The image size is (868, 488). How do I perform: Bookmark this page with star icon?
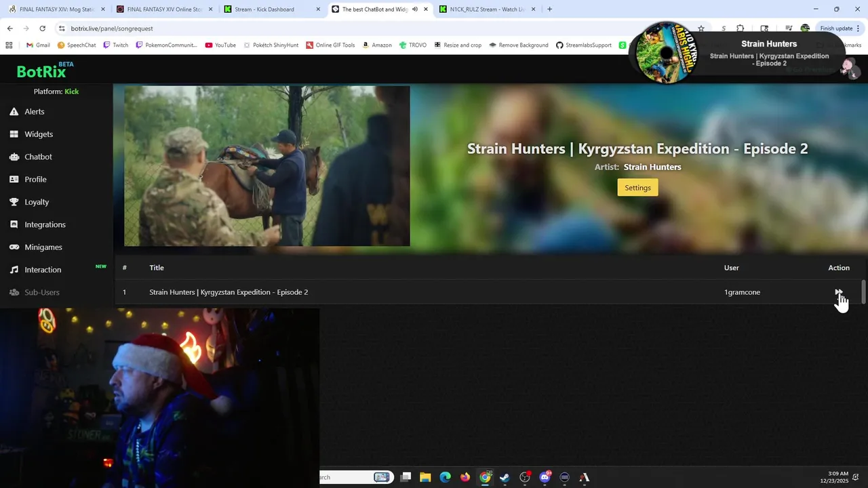[701, 28]
